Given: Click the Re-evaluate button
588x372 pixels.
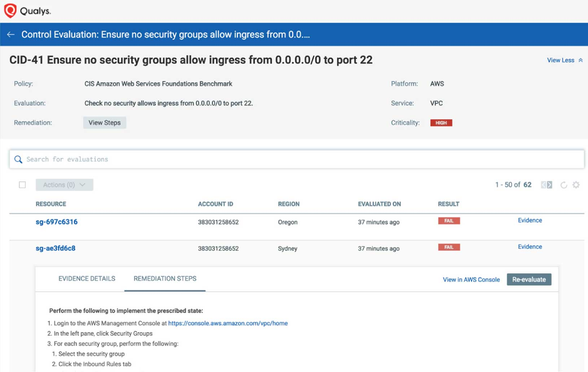Looking at the screenshot, I should [529, 279].
